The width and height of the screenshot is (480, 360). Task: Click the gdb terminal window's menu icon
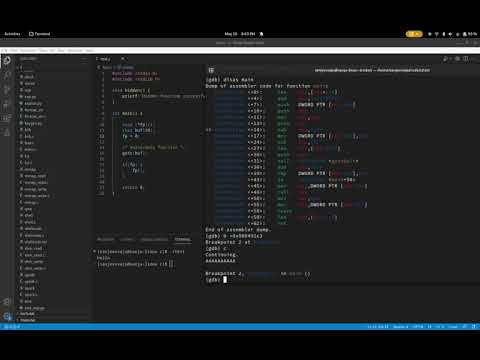[211, 70]
